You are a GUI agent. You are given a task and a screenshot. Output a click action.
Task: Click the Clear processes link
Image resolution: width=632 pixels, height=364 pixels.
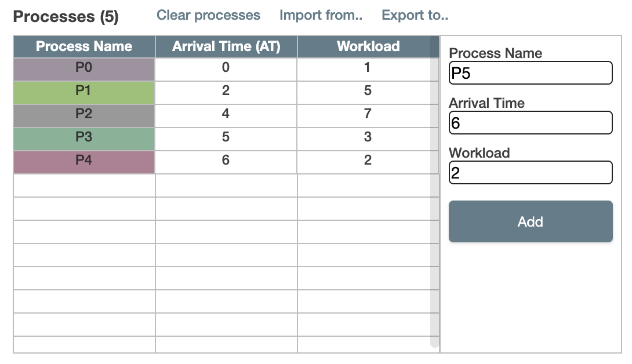(208, 15)
